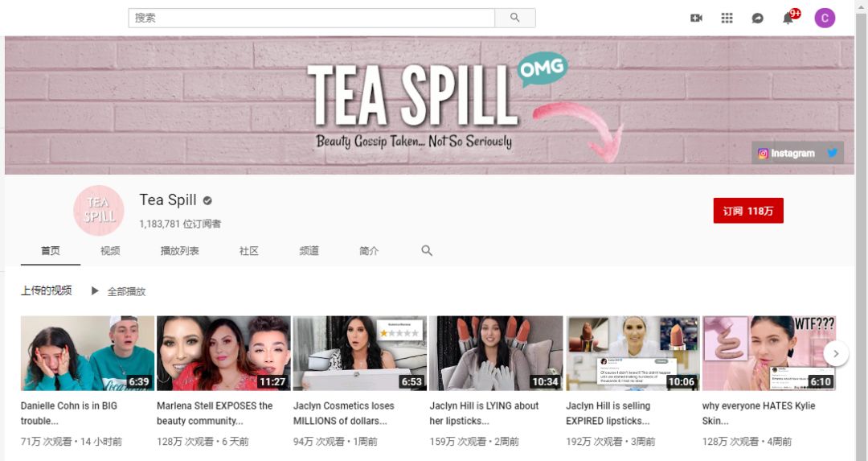Click the play-all triangle icon
This screenshot has width=868, height=461.
click(x=95, y=291)
